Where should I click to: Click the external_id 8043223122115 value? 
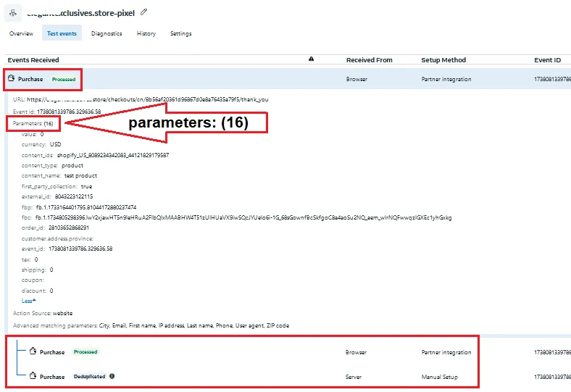[x=74, y=196]
